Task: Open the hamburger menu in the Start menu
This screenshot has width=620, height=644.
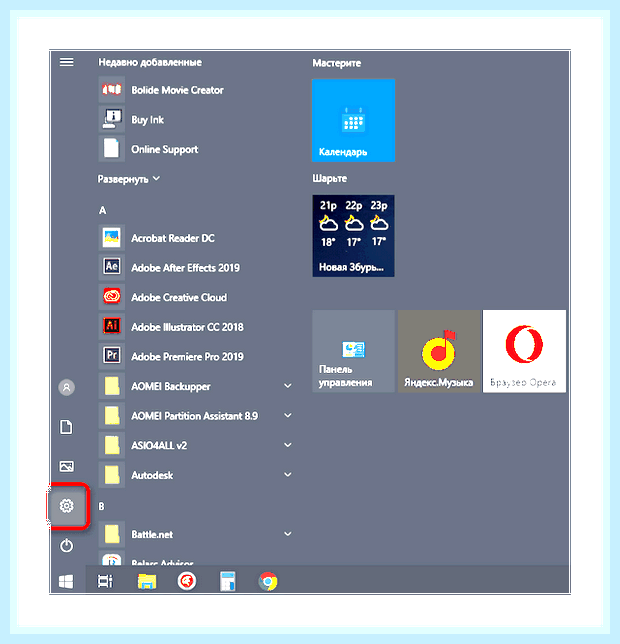Action: [x=67, y=62]
